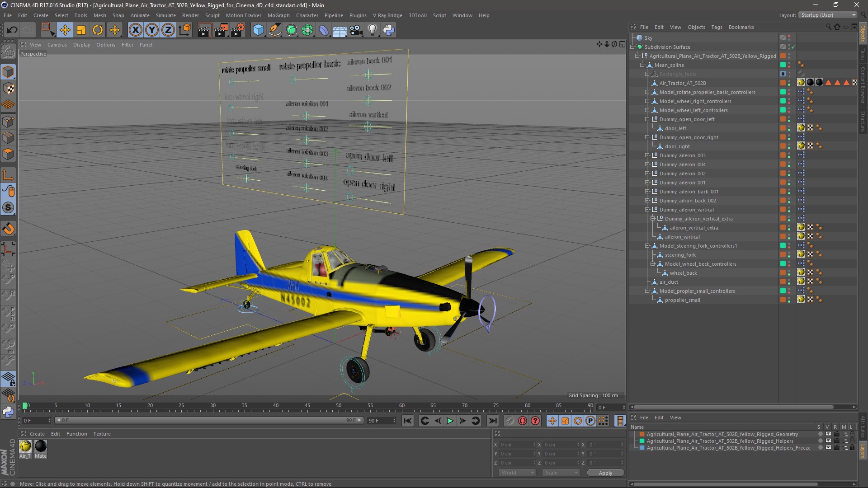Open the Array modeling objects icon

pyautogui.click(x=307, y=30)
